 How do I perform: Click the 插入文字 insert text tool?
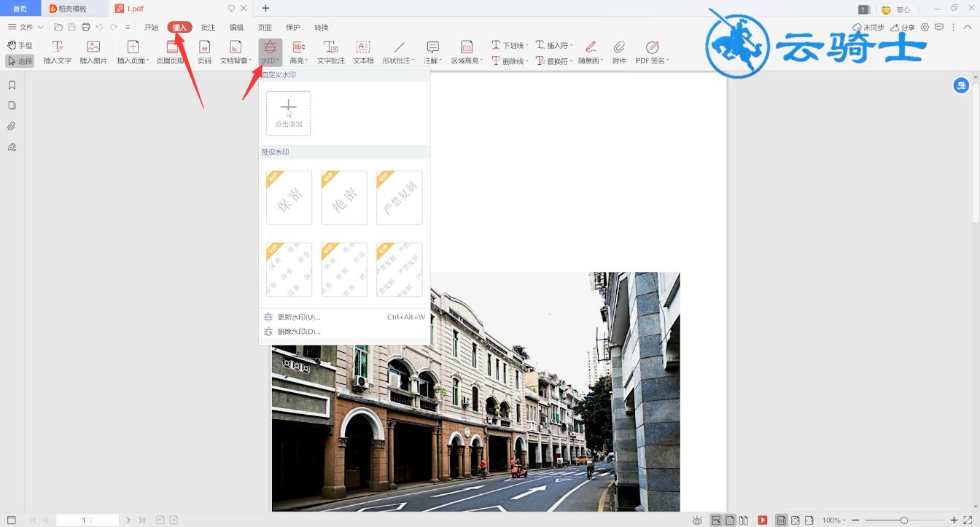click(58, 52)
